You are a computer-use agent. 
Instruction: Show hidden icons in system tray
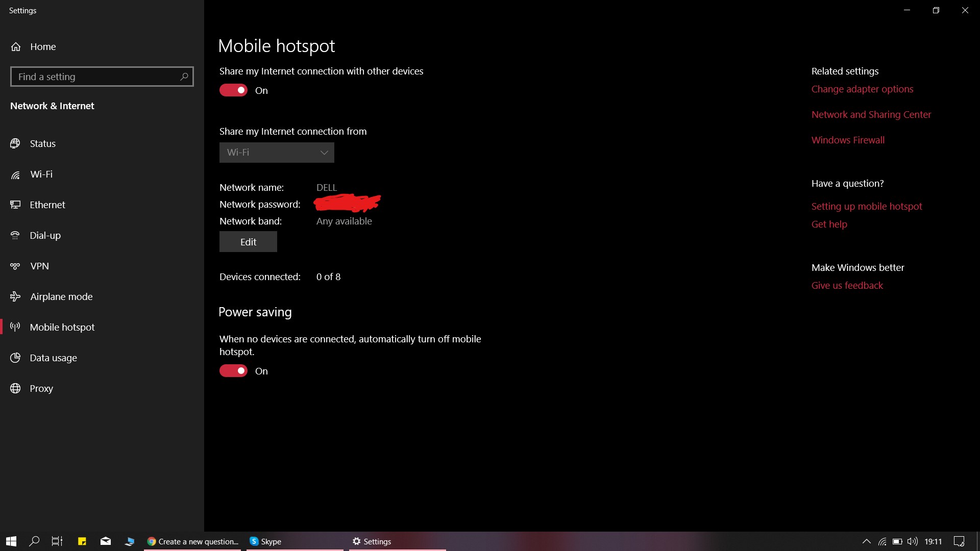click(x=866, y=541)
